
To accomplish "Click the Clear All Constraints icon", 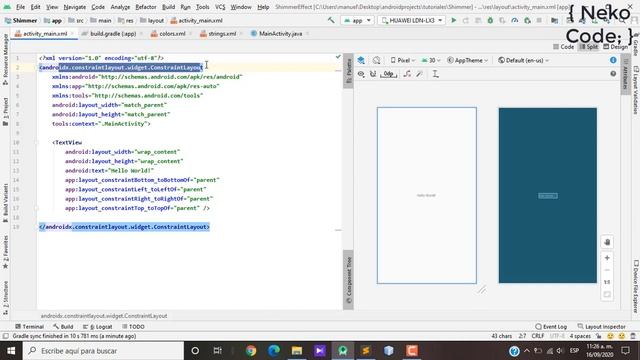I will [x=407, y=74].
